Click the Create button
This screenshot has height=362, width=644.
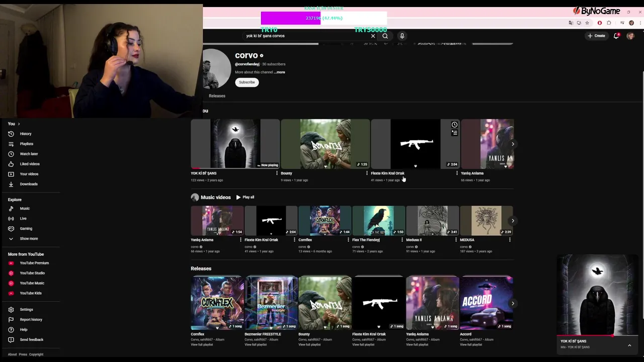597,36
